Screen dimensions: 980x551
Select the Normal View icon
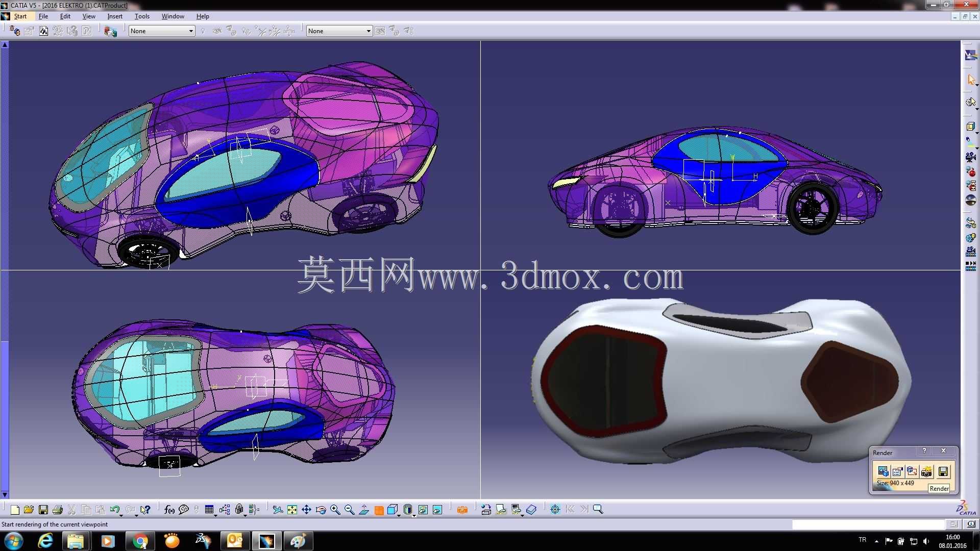(364, 510)
